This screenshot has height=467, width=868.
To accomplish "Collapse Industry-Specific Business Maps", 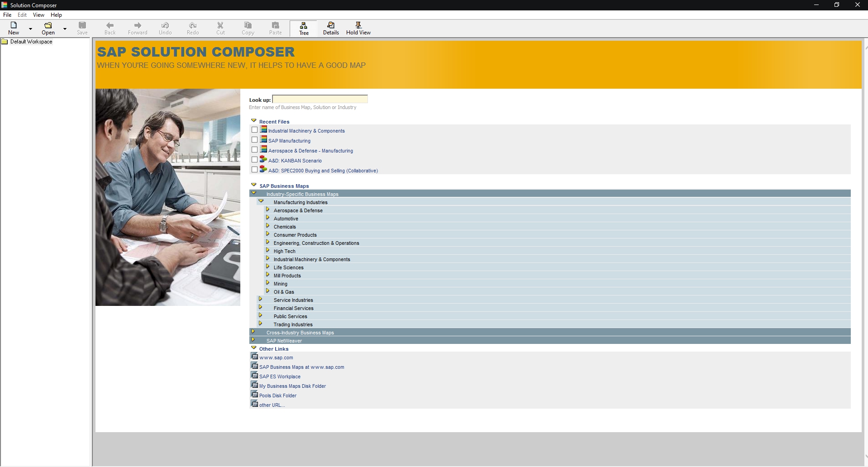I will [253, 193].
